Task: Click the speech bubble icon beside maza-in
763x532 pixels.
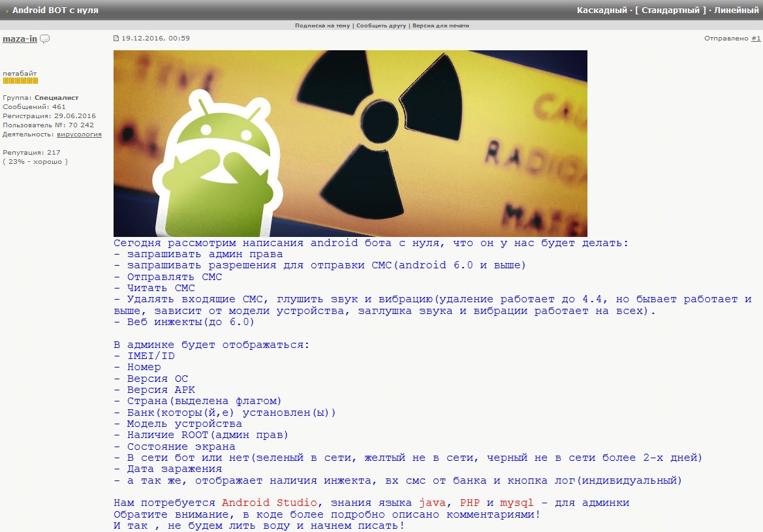Action: pyautogui.click(x=45, y=39)
